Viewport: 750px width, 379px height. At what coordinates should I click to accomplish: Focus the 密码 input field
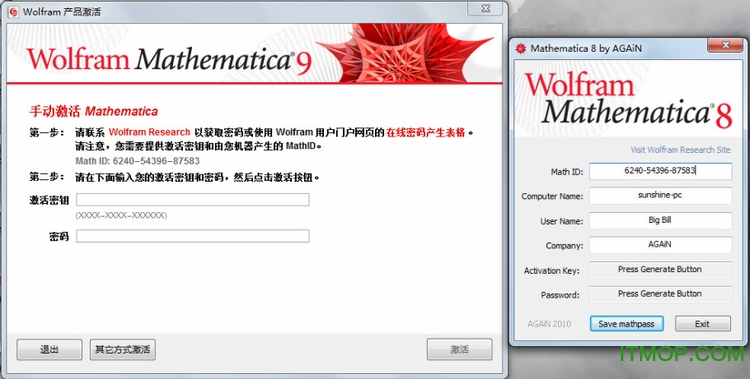(193, 236)
